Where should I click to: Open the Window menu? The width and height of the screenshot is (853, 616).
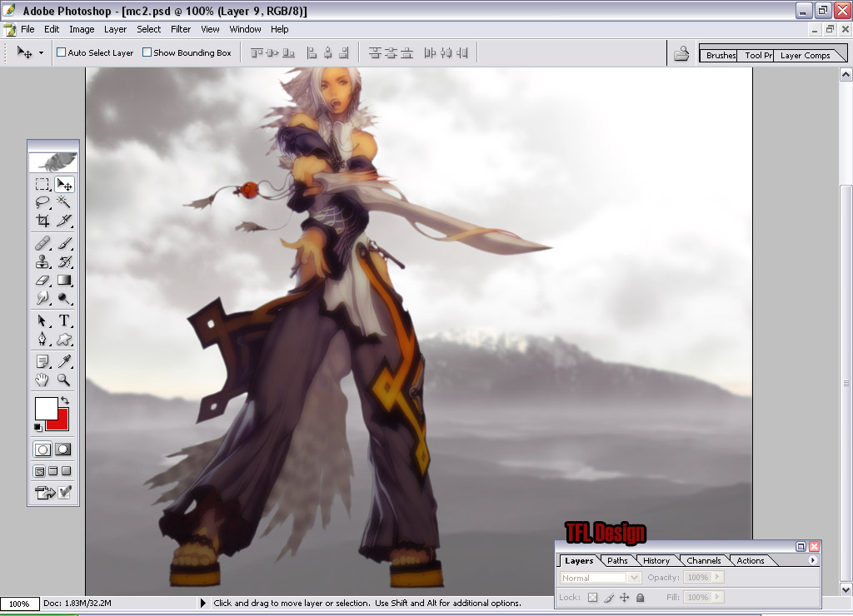click(x=246, y=29)
